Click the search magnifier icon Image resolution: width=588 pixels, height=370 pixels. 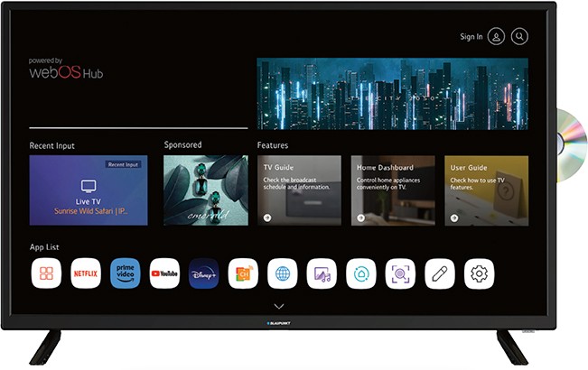pos(519,36)
